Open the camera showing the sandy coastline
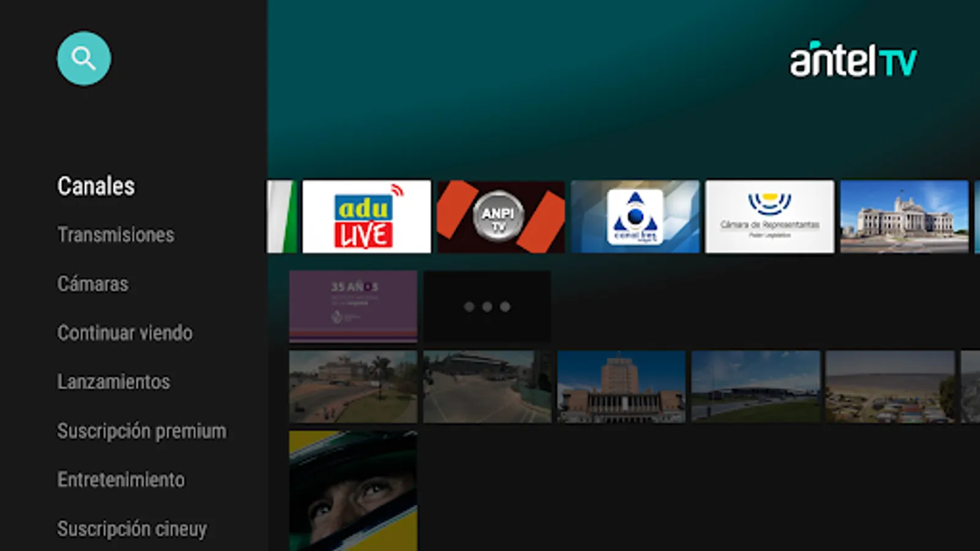This screenshot has height=551, width=980. 890,386
